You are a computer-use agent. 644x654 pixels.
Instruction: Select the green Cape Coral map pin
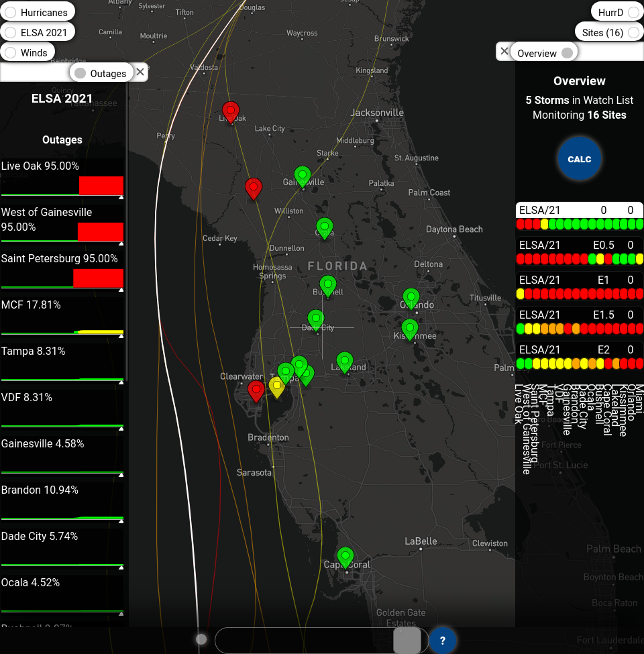pyautogui.click(x=345, y=557)
